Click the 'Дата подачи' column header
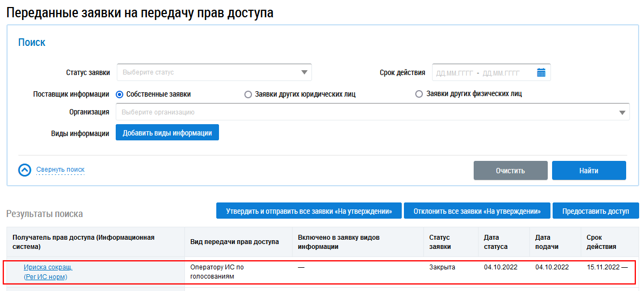644x291 pixels. click(546, 242)
